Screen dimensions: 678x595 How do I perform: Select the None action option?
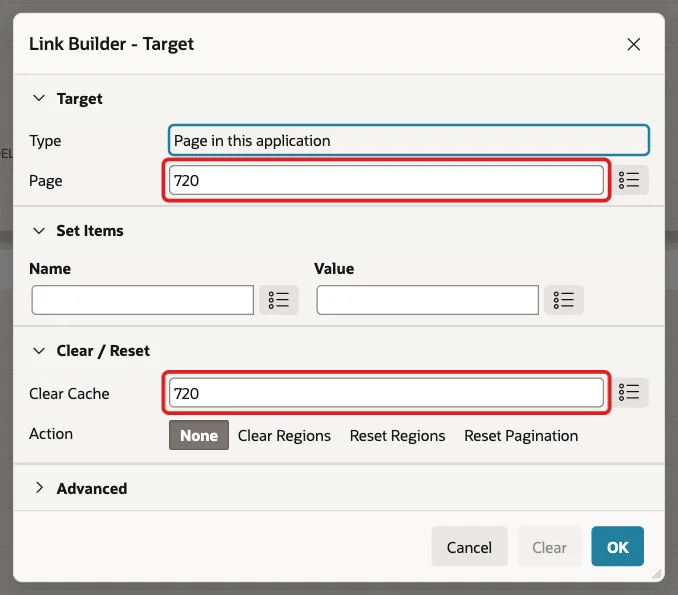pyautogui.click(x=199, y=435)
